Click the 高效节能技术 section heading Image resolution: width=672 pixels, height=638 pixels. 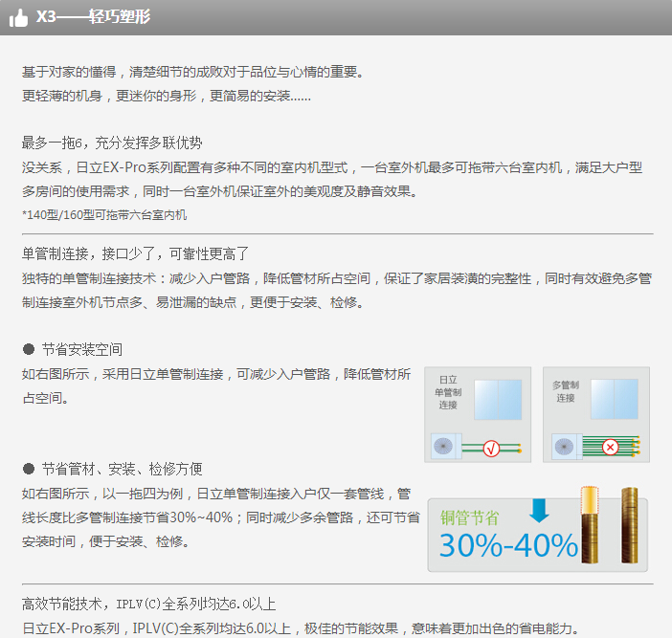coord(148,604)
